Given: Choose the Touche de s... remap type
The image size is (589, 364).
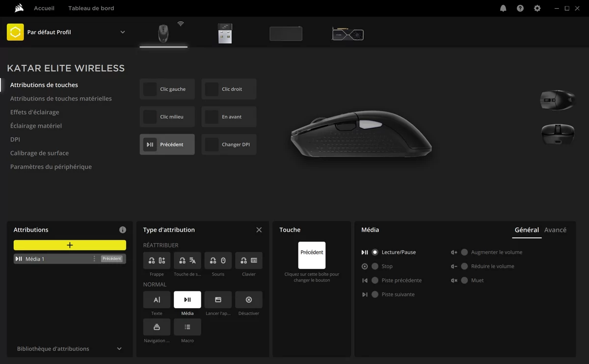Looking at the screenshot, I should (187, 260).
